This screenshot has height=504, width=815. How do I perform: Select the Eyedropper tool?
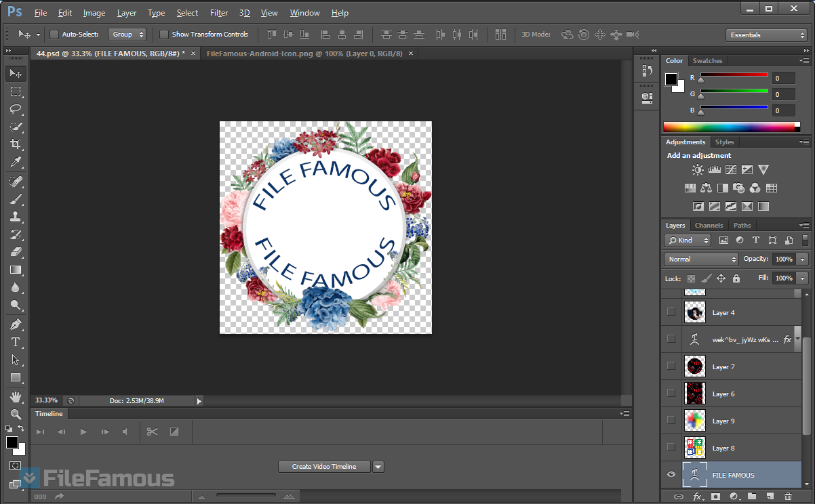click(16, 162)
